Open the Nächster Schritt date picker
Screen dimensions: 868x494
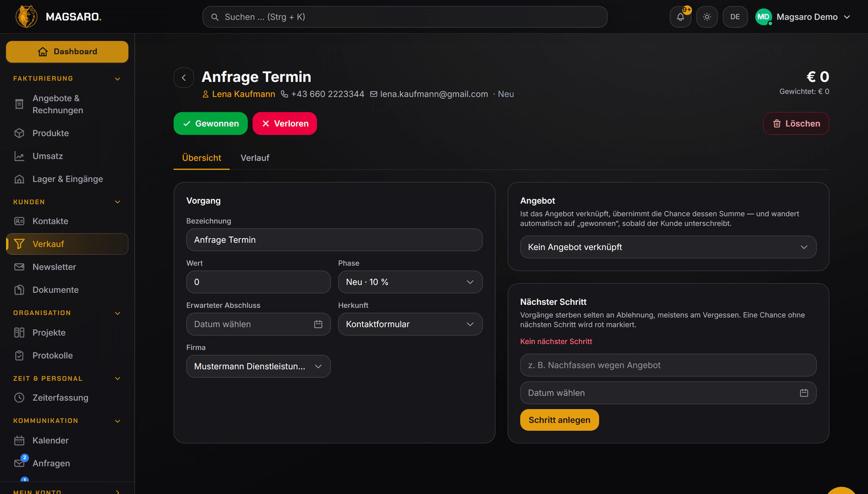tap(668, 393)
